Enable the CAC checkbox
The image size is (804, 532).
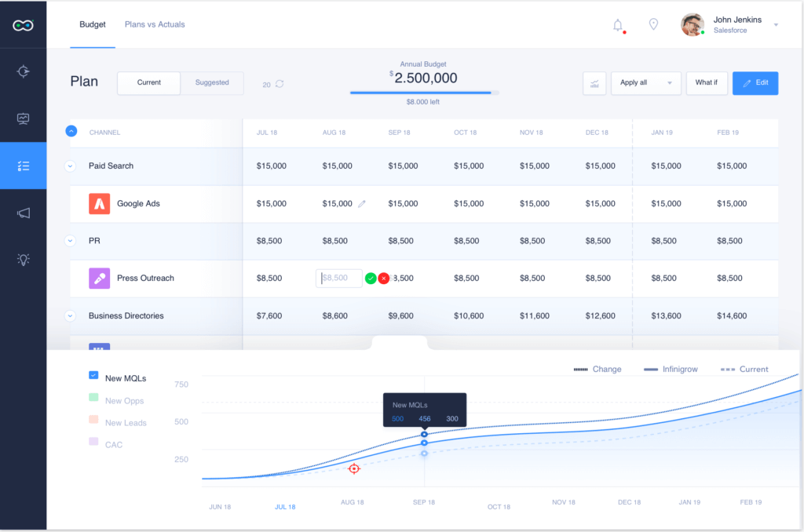93,443
